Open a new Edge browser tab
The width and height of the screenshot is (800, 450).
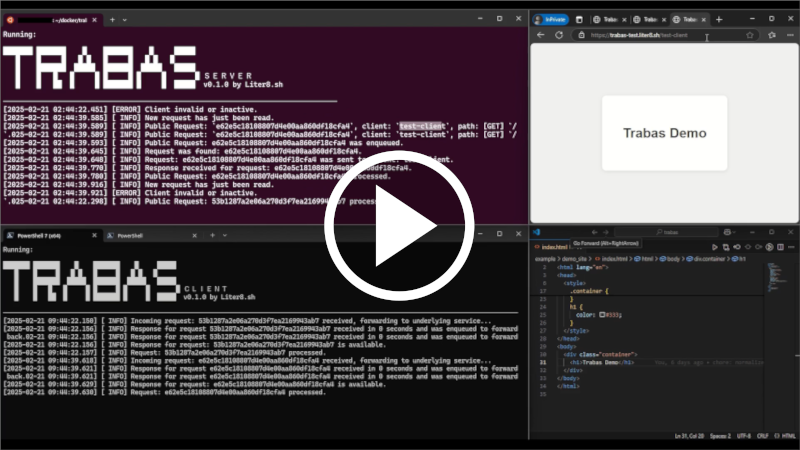[719, 19]
